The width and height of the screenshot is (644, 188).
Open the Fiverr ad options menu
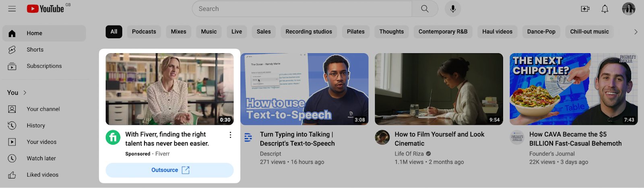click(x=230, y=135)
